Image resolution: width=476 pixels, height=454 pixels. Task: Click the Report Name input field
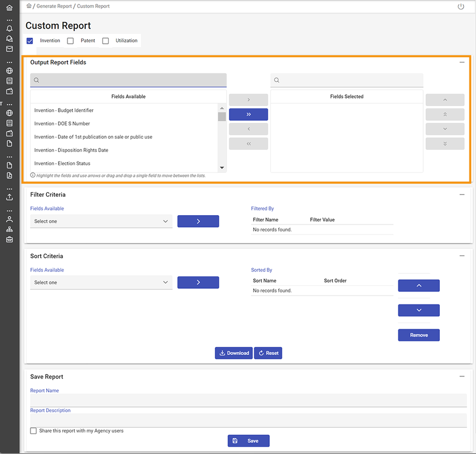[x=248, y=400]
